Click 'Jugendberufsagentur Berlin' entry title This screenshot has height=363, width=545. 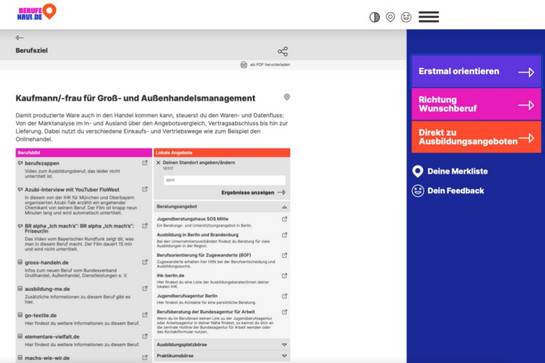click(x=187, y=296)
